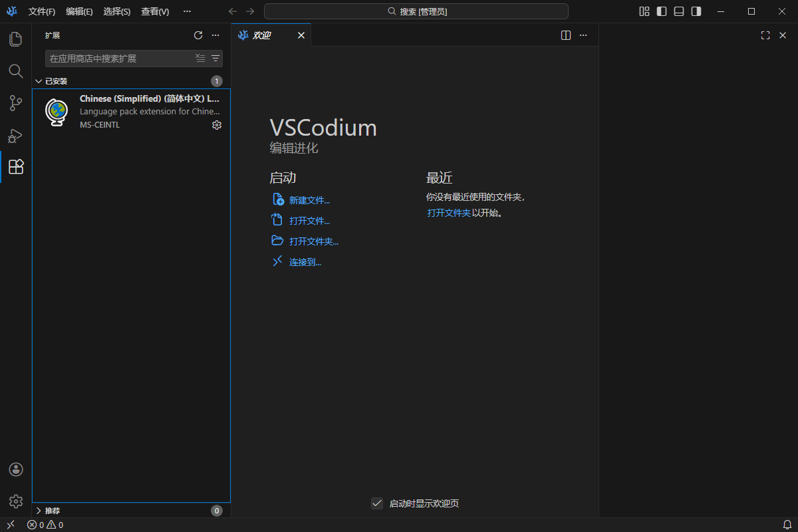Image resolution: width=798 pixels, height=532 pixels.
Task: Open notifications from the status bar bell
Action: point(787,525)
